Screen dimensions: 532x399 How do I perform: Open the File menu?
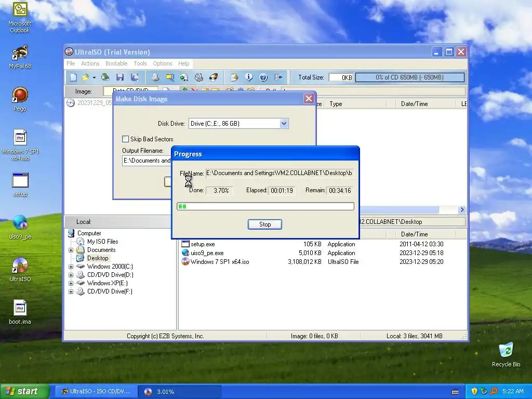coord(71,63)
